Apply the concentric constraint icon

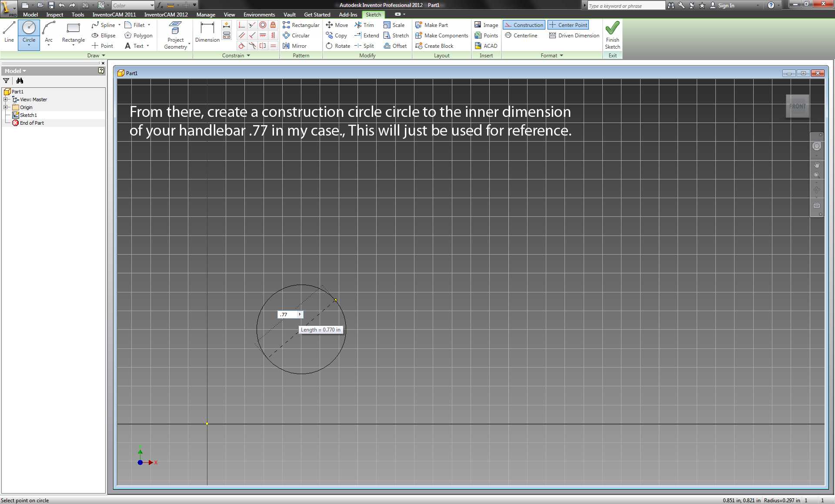point(263,25)
